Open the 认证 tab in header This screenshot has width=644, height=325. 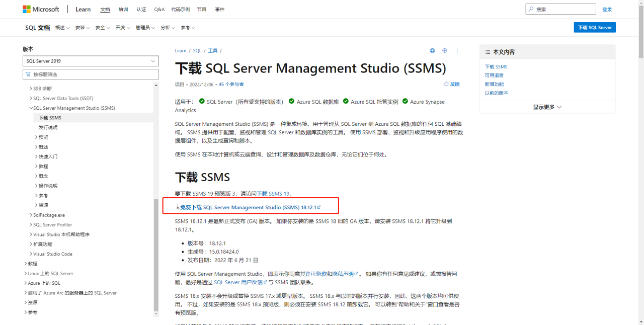[141, 9]
